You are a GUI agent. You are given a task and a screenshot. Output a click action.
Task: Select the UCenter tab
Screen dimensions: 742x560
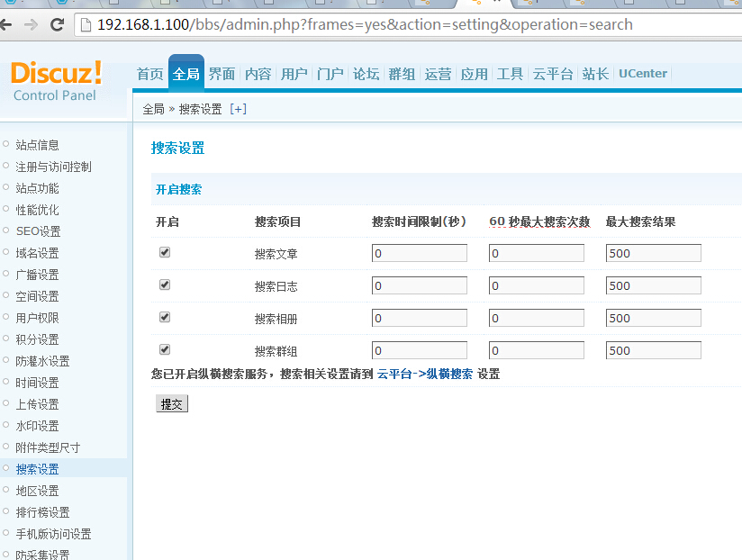[642, 73]
